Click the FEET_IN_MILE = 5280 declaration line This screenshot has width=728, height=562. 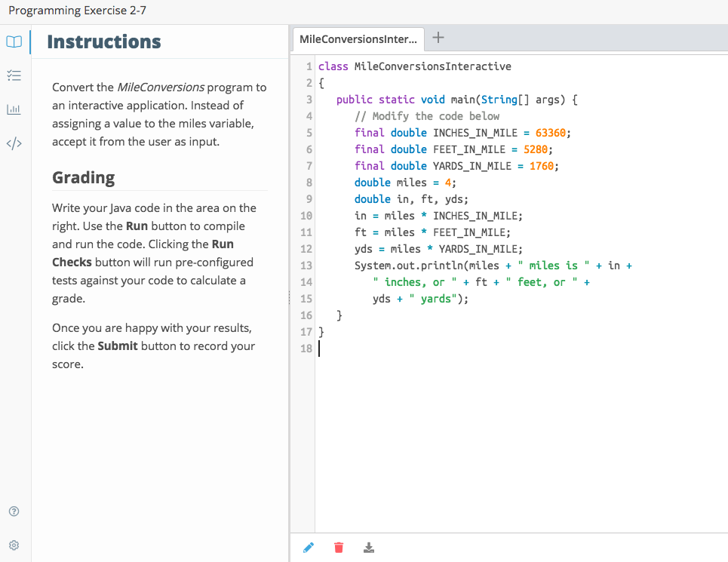453,149
